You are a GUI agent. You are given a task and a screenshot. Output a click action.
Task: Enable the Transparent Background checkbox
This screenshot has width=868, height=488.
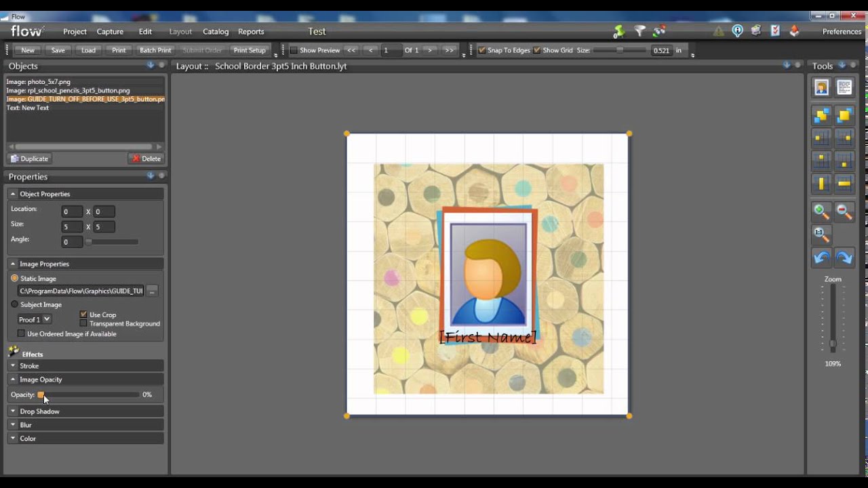(x=83, y=323)
